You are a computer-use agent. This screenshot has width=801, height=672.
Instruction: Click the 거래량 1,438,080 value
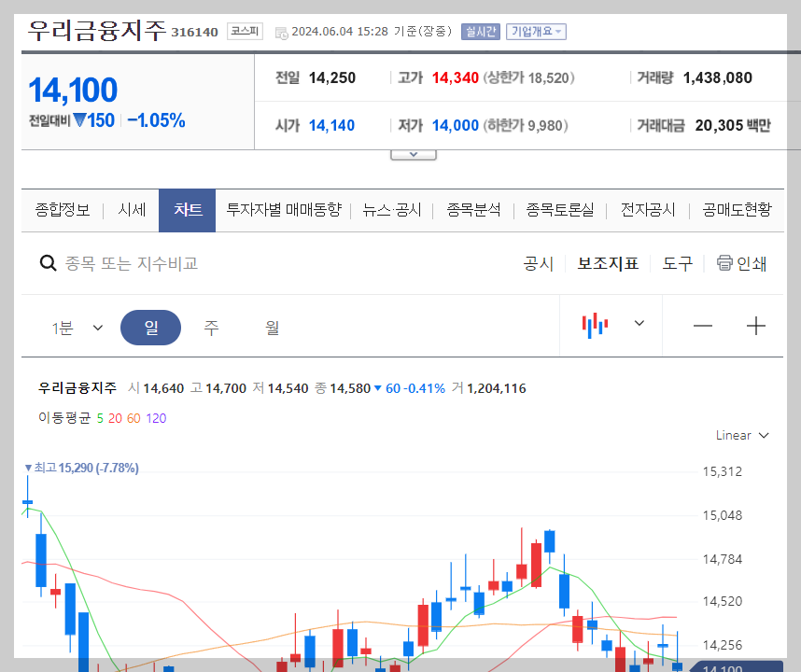(718, 78)
